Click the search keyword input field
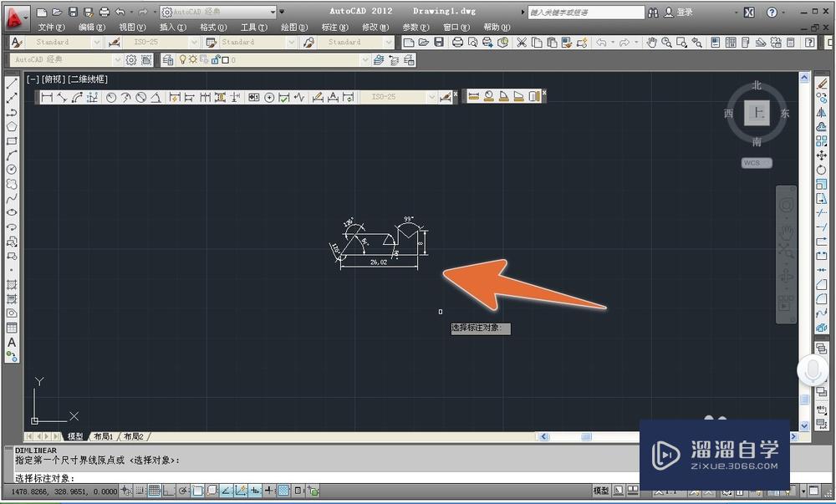This screenshot has width=836, height=504. coord(586,12)
